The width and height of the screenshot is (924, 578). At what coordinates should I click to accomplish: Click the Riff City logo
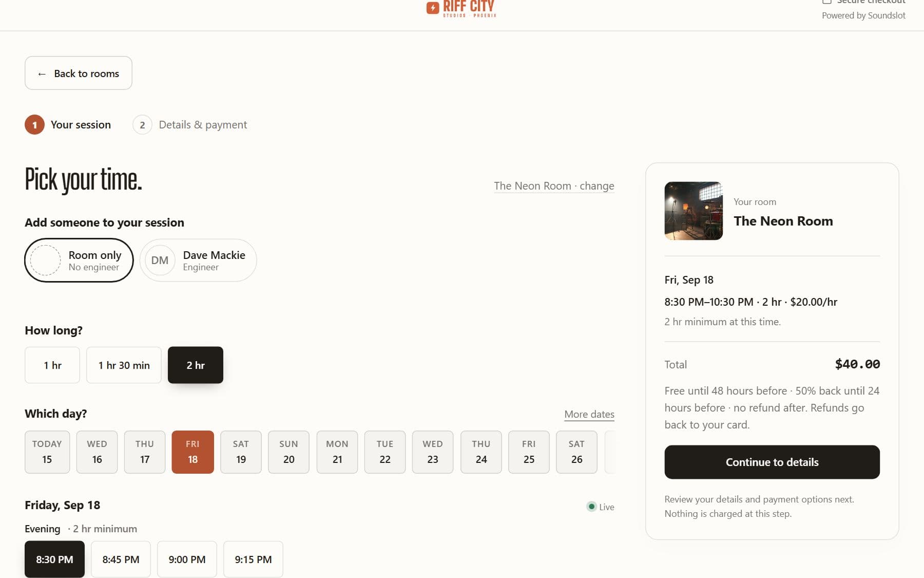click(x=461, y=9)
